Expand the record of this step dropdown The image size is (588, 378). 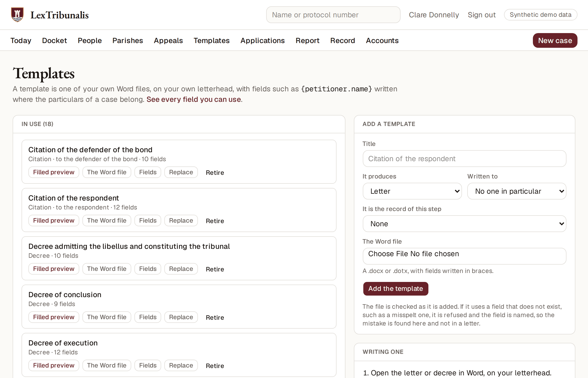[464, 224]
